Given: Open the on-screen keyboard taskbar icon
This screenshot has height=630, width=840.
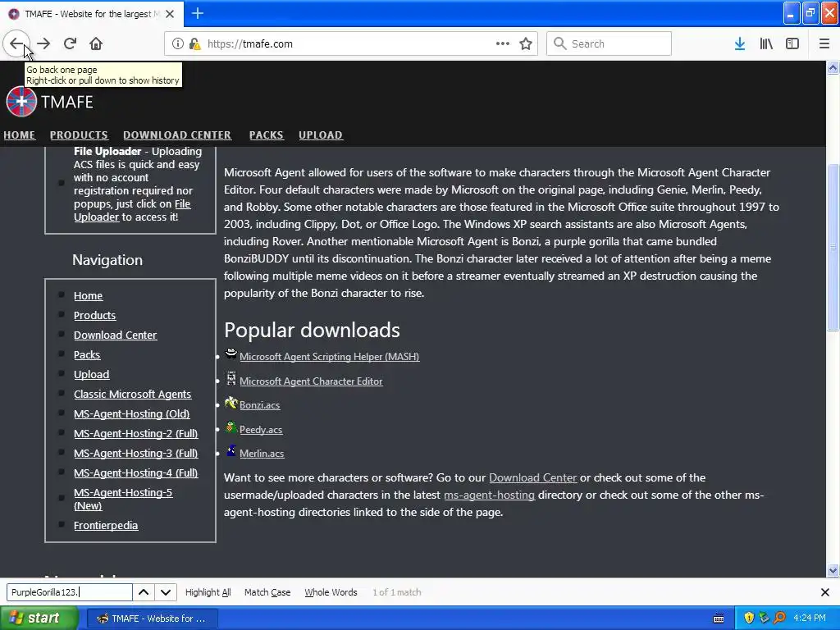Looking at the screenshot, I should coord(719,619).
